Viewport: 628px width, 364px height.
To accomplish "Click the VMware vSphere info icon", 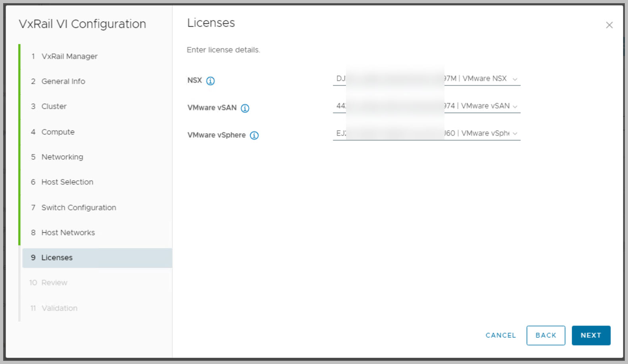I will point(254,135).
